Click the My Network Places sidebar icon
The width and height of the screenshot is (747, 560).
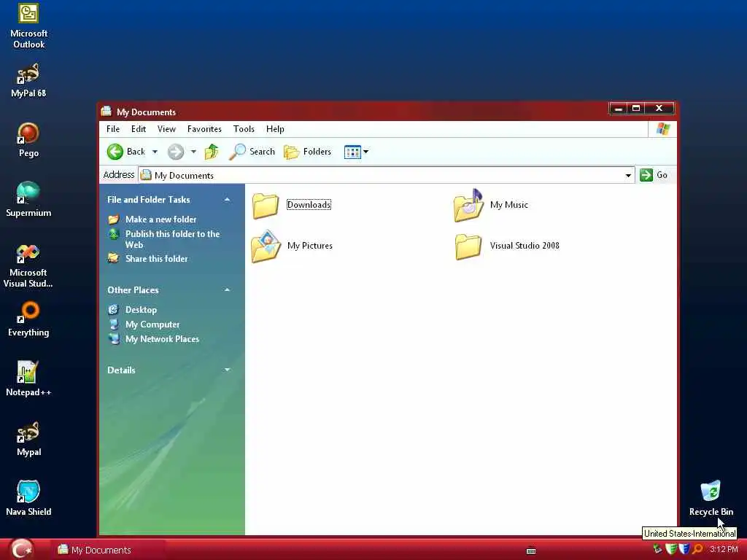click(x=114, y=339)
